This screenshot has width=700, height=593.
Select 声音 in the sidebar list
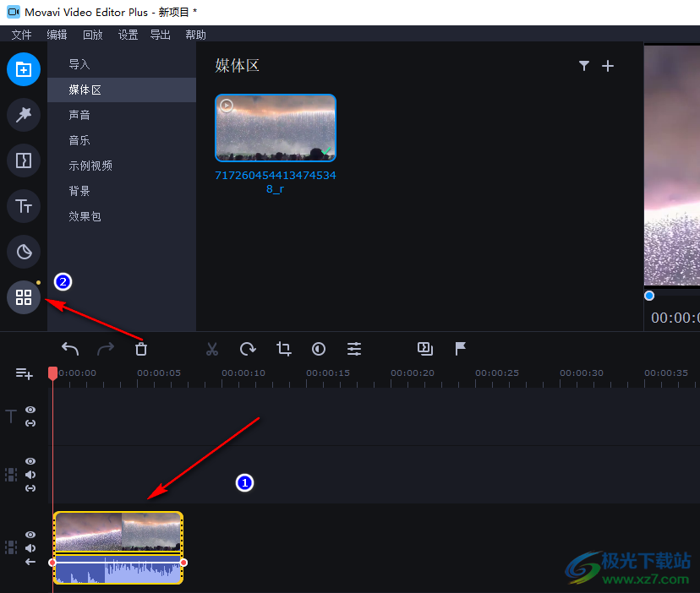pyautogui.click(x=122, y=115)
